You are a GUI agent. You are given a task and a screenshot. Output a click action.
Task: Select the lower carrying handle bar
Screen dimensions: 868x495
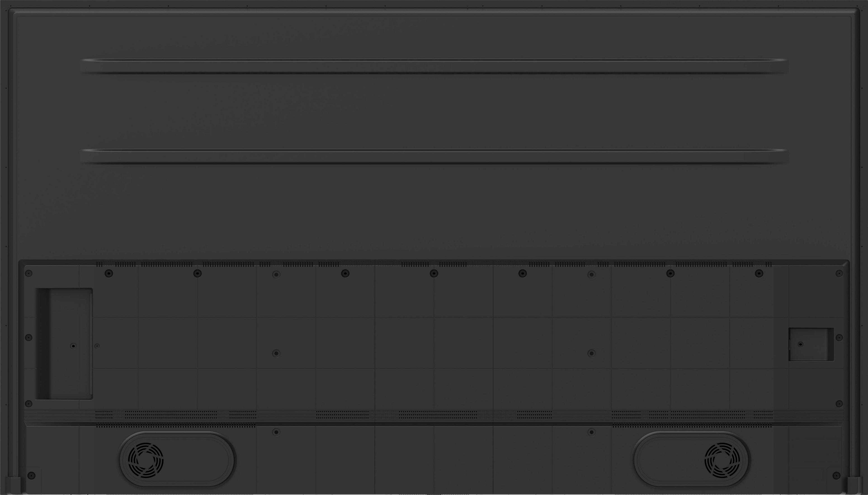coord(434,156)
